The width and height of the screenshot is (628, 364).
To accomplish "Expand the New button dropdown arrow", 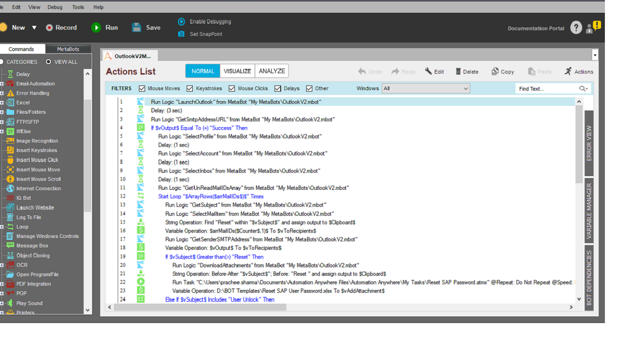I will pyautogui.click(x=34, y=28).
